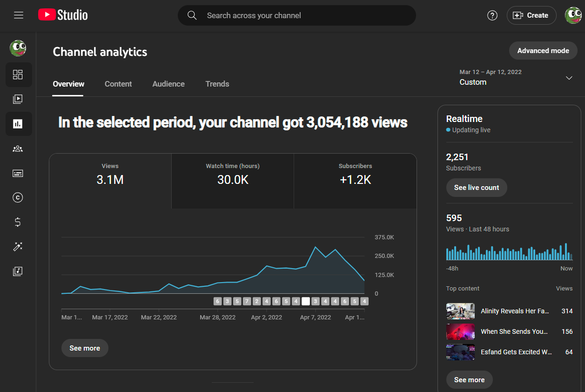This screenshot has width=585, height=392.
Task: Open the Dashboard sidebar icon
Action: 18,74
